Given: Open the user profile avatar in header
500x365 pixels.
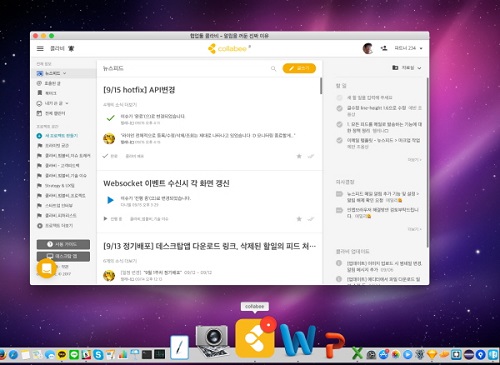Looking at the screenshot, I should [x=368, y=49].
